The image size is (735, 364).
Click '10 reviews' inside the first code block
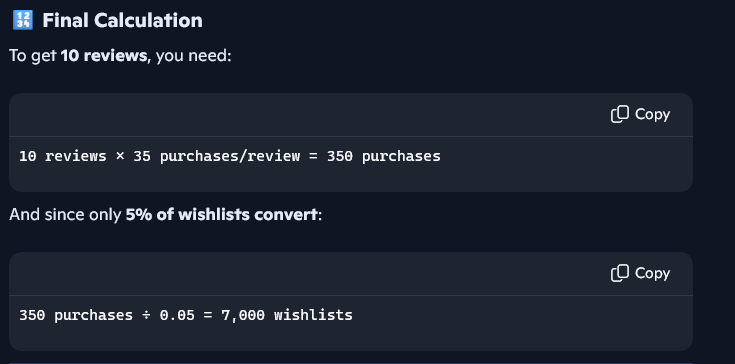[63, 156]
